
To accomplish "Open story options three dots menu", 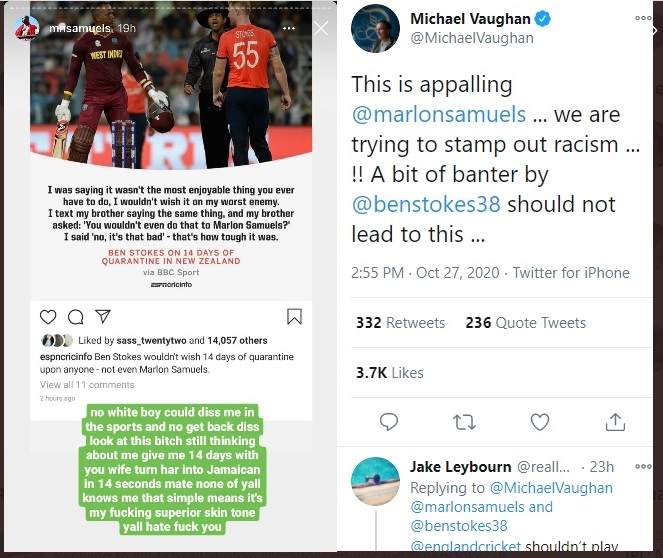I will pos(289,28).
